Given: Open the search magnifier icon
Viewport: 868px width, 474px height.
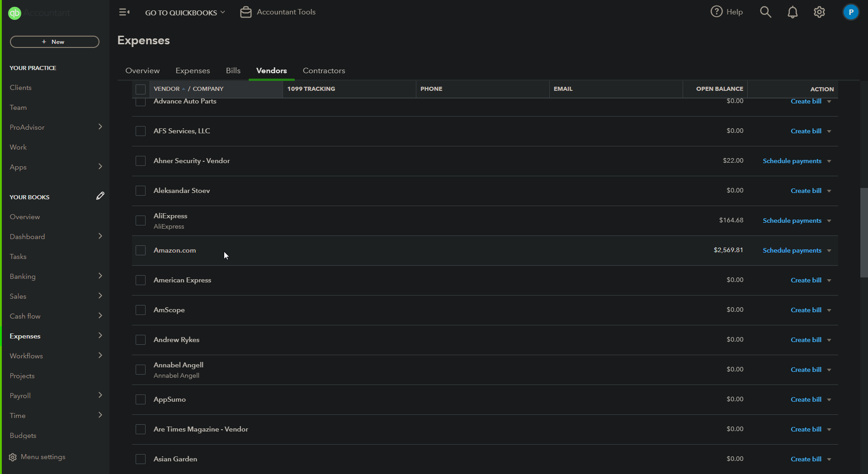Looking at the screenshot, I should [765, 12].
